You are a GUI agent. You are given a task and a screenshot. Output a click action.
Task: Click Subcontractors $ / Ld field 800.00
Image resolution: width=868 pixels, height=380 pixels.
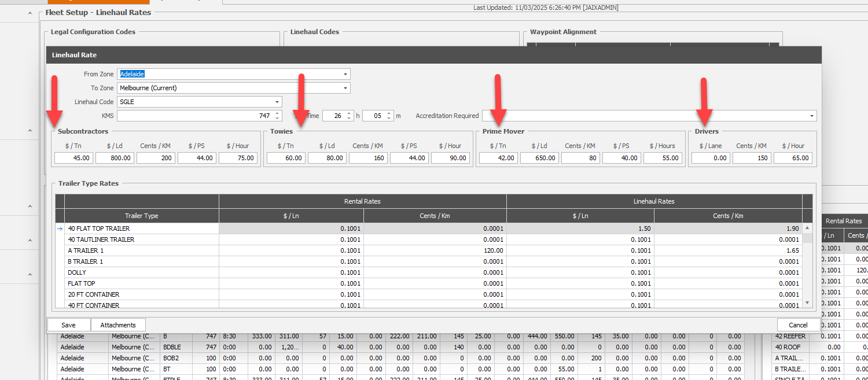pyautogui.click(x=115, y=158)
